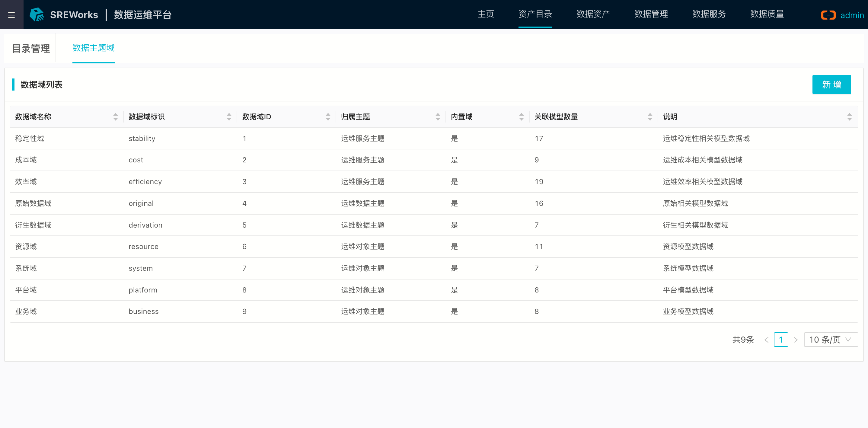Sort by 关联模型数量 column arrows

(x=650, y=117)
